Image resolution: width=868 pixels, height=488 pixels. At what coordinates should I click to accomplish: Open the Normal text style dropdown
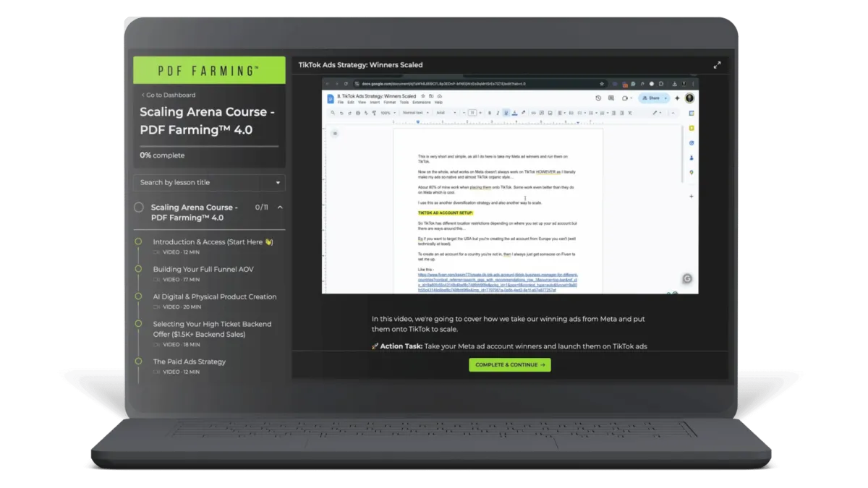[x=415, y=113]
